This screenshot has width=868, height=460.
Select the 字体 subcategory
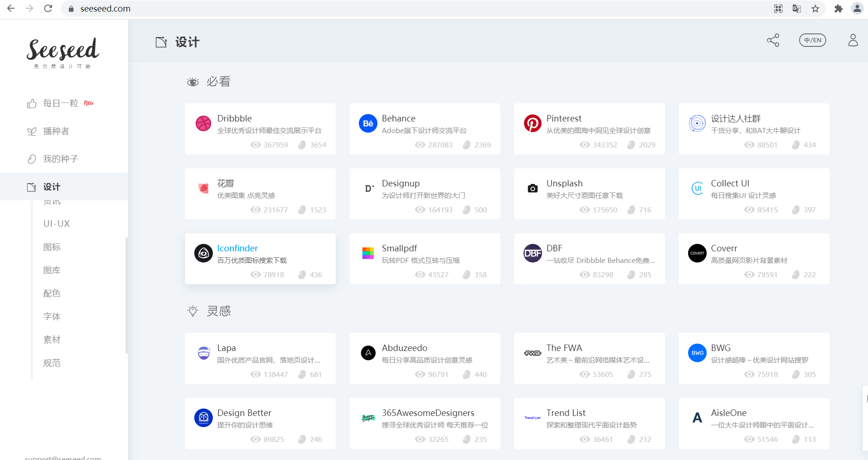(x=52, y=317)
